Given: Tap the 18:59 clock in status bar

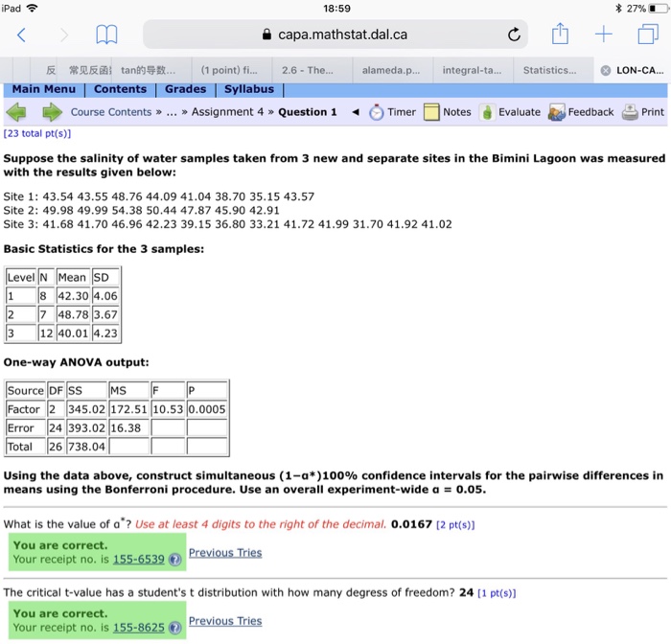Looking at the screenshot, I should [x=336, y=9].
